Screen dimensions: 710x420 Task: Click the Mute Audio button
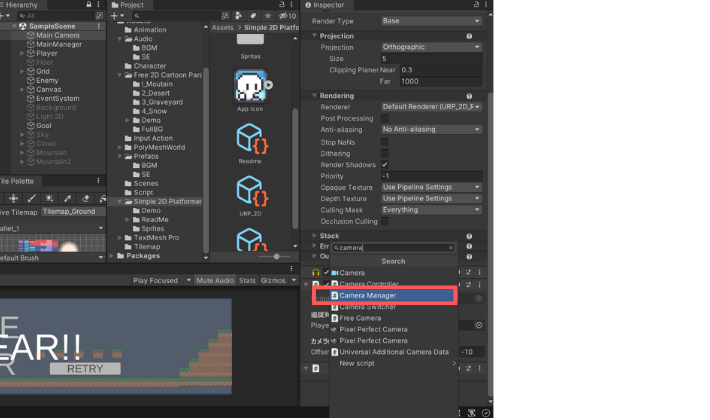(x=215, y=281)
